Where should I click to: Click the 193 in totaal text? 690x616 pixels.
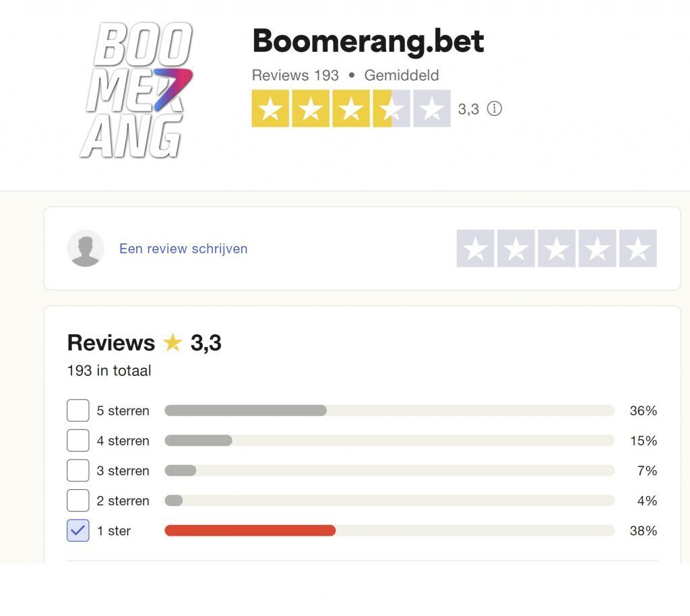(108, 371)
